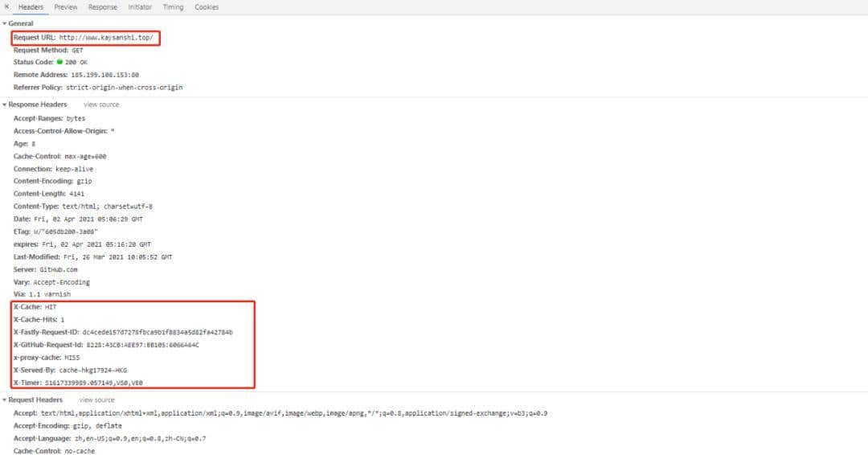Open the Preview tab
The height and width of the screenshot is (455, 868).
pos(66,7)
